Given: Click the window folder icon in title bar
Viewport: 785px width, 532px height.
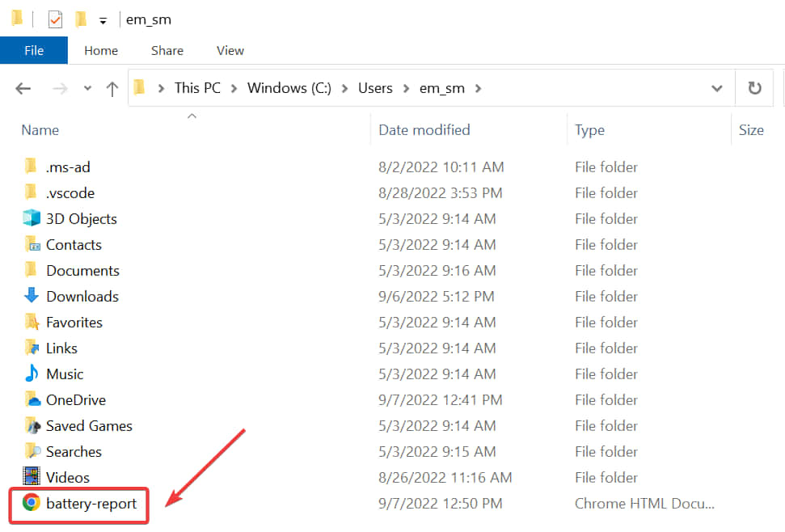Looking at the screenshot, I should 17,18.
